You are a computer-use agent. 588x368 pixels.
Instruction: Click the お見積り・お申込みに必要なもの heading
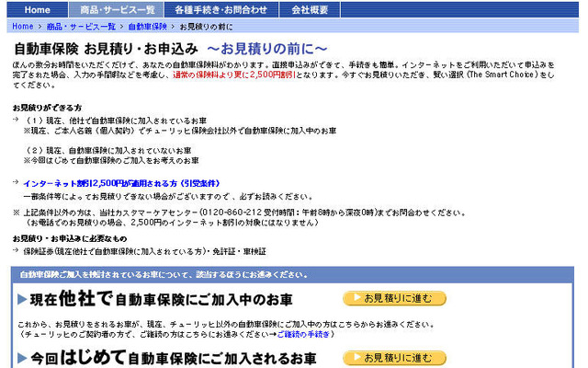point(70,239)
